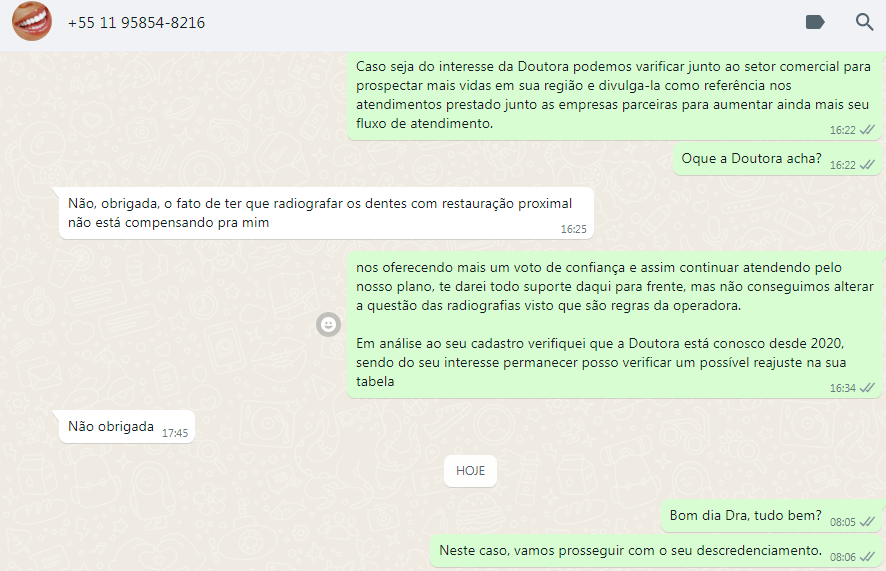Viewport: 886px width, 571px height.
Task: Open contact info via +55 11 95854-8216
Action: click(x=136, y=23)
